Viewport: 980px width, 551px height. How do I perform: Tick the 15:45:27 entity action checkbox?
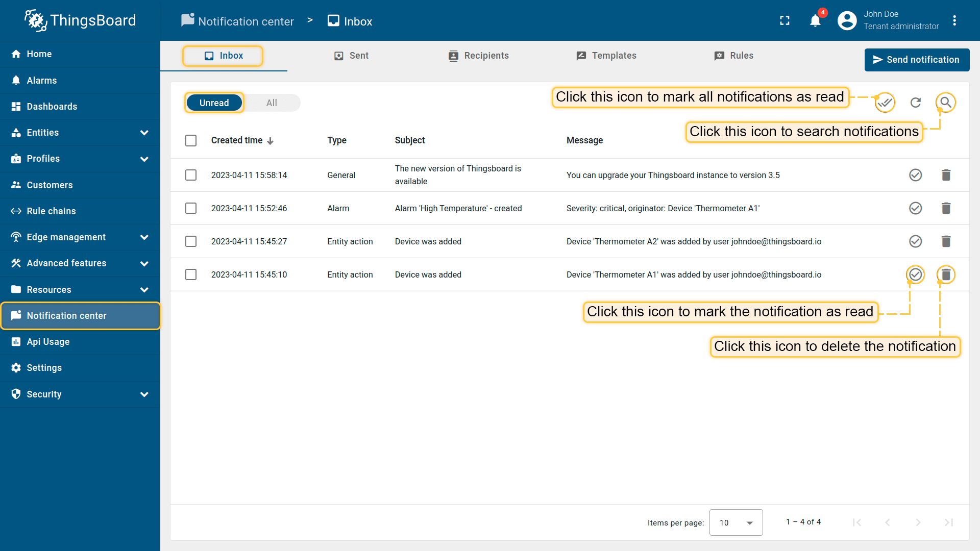[191, 241]
